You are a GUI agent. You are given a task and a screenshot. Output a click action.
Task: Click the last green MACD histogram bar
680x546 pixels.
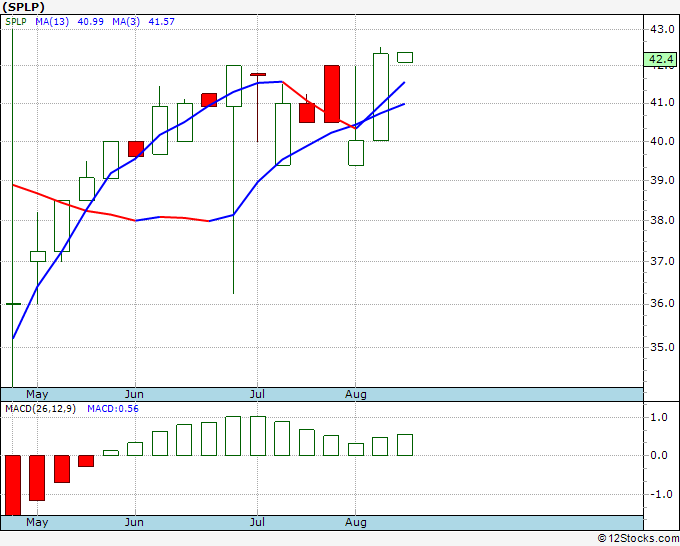point(405,445)
